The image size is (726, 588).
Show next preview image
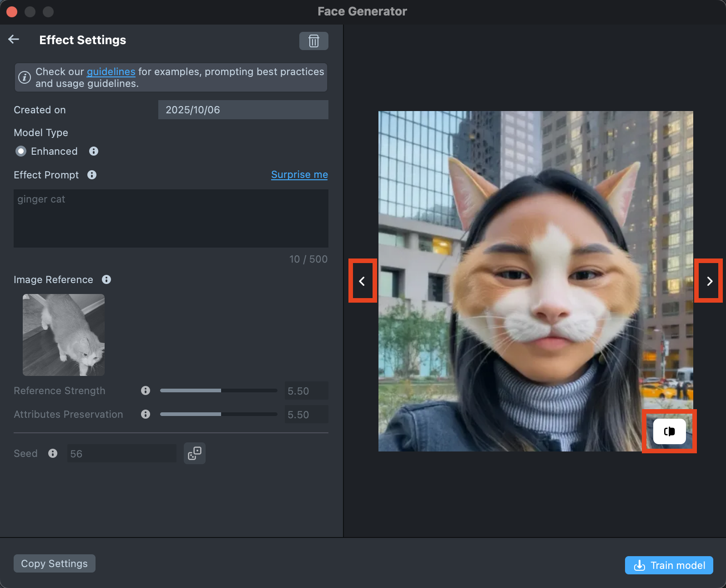709,281
